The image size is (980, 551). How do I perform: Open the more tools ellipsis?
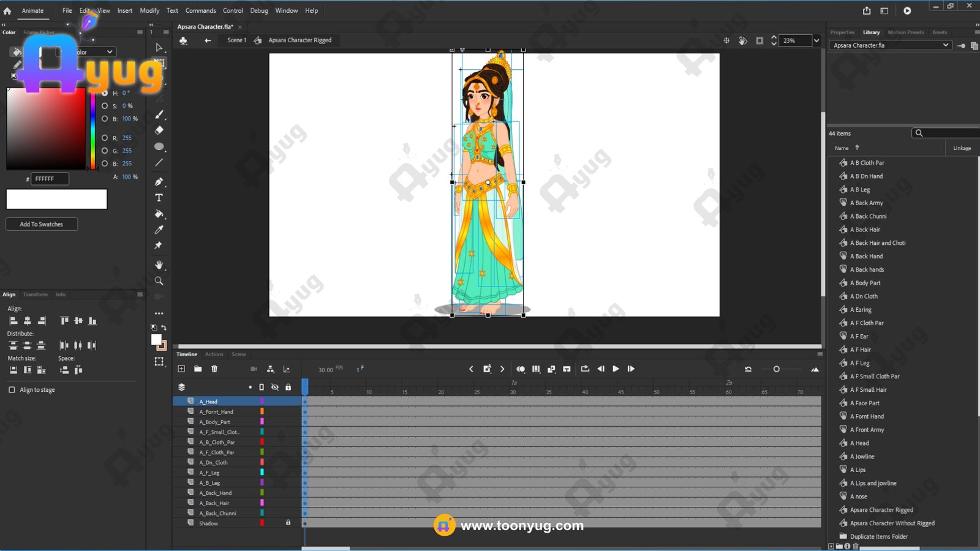click(x=159, y=313)
